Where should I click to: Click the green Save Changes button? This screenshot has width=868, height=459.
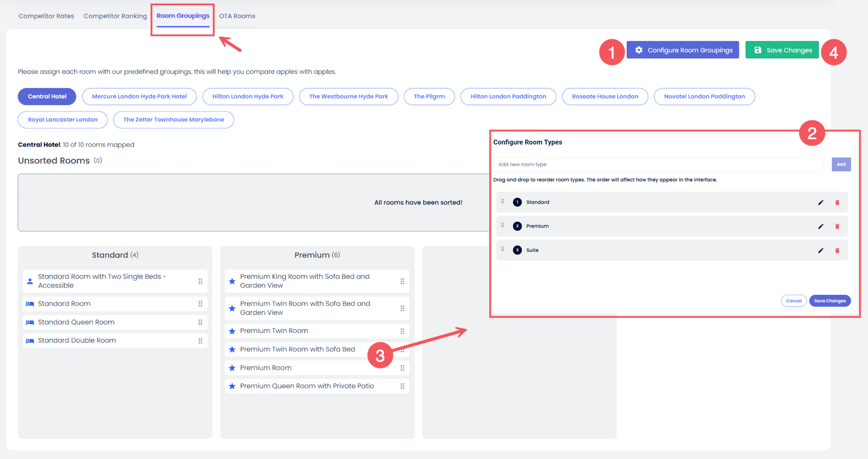point(782,50)
